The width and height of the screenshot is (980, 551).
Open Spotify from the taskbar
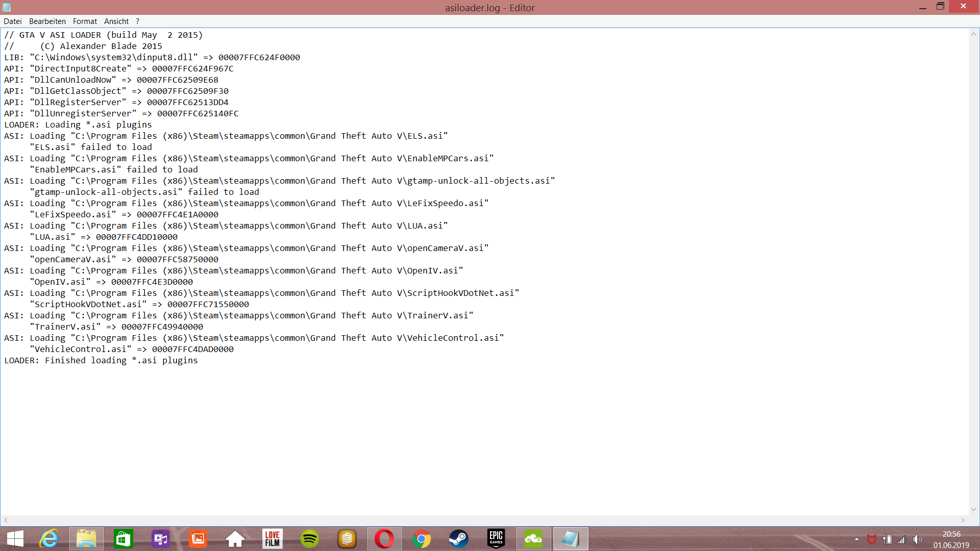(310, 539)
